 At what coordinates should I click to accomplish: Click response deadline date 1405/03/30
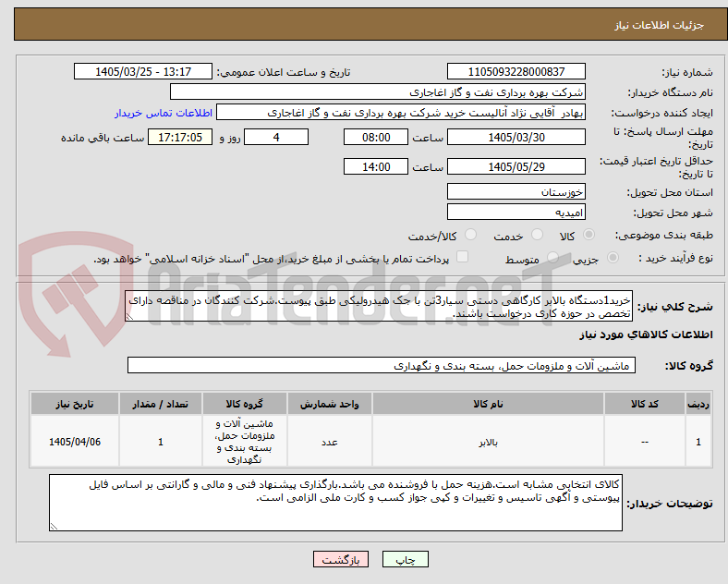pyautogui.click(x=516, y=137)
